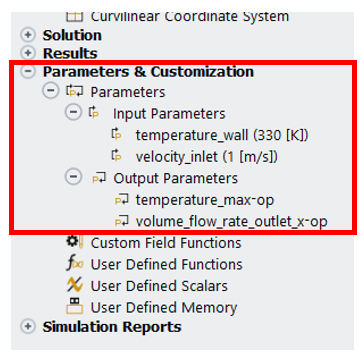The image size is (363, 362).
Task: Click the Parameters node icon
Action: (x=74, y=91)
